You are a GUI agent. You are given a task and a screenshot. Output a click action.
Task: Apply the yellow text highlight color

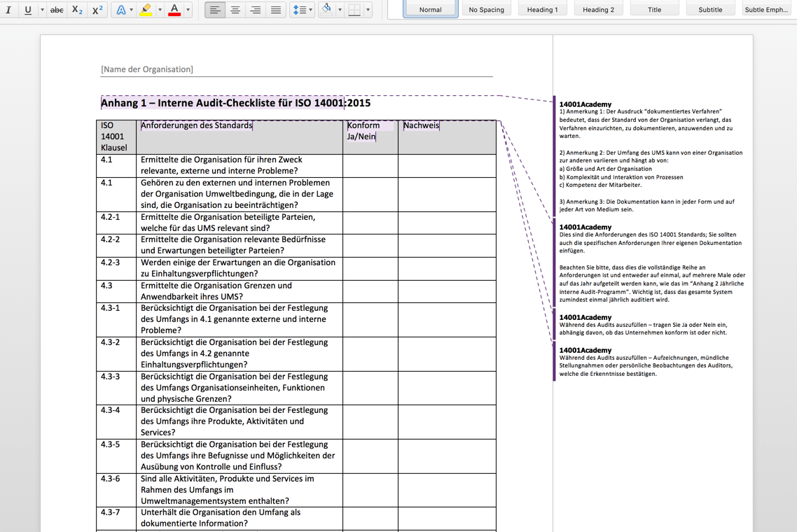point(146,10)
